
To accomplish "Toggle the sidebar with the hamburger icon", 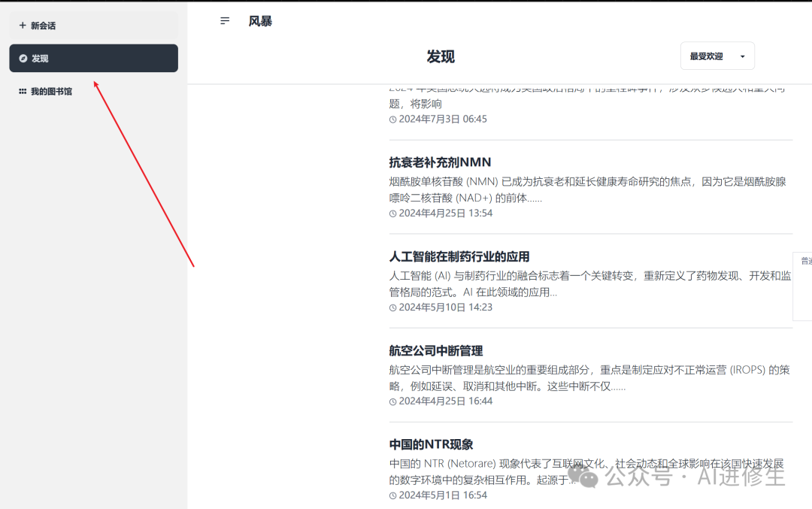I will coord(225,21).
